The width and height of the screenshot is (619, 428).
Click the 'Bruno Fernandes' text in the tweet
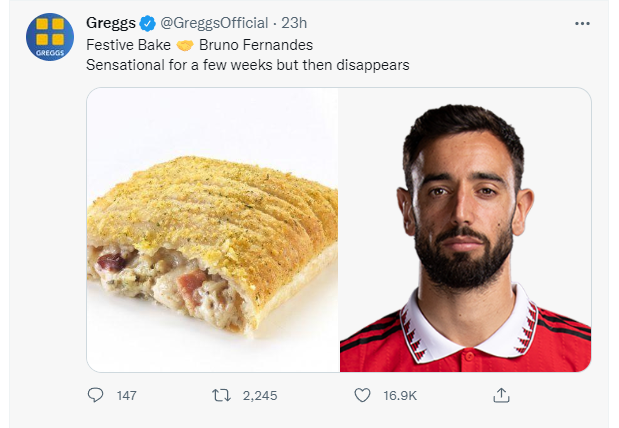256,45
